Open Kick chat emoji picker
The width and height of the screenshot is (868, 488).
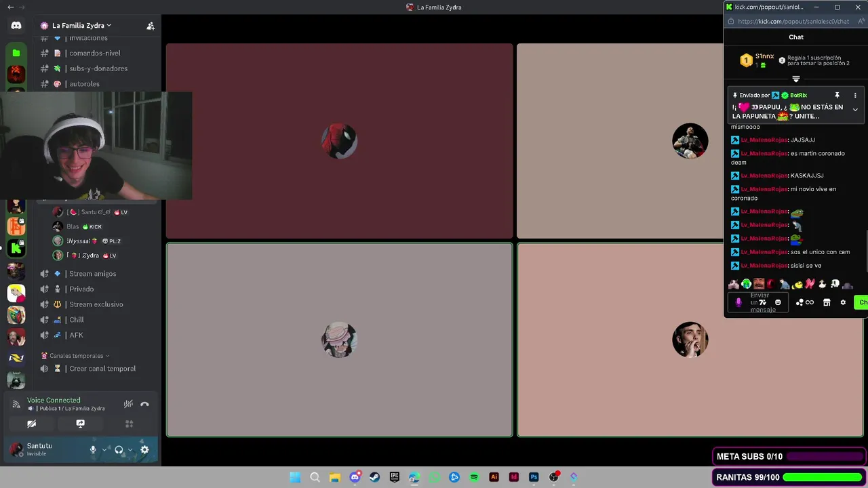pos(778,302)
